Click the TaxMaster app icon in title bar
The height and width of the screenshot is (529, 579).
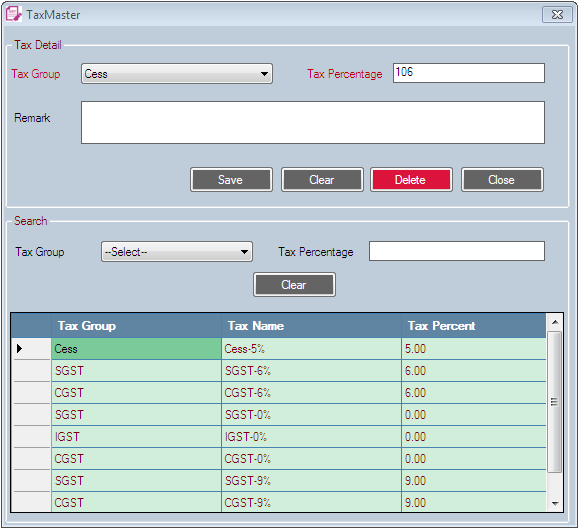click(13, 14)
